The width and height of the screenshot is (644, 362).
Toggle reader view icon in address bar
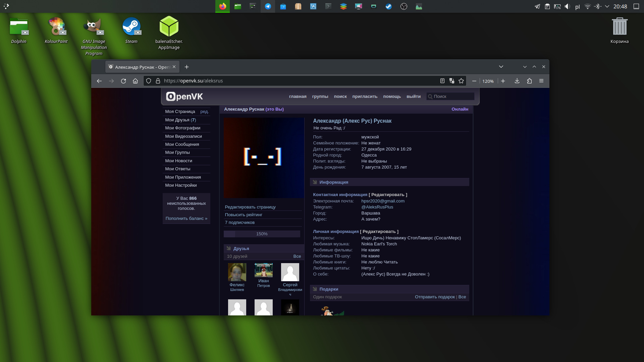click(442, 81)
